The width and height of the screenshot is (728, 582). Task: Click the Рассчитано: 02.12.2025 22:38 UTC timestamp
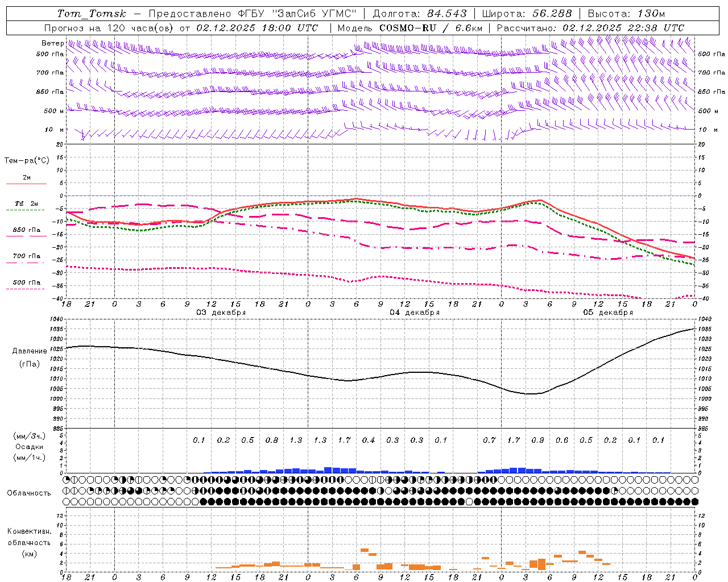pos(590,28)
